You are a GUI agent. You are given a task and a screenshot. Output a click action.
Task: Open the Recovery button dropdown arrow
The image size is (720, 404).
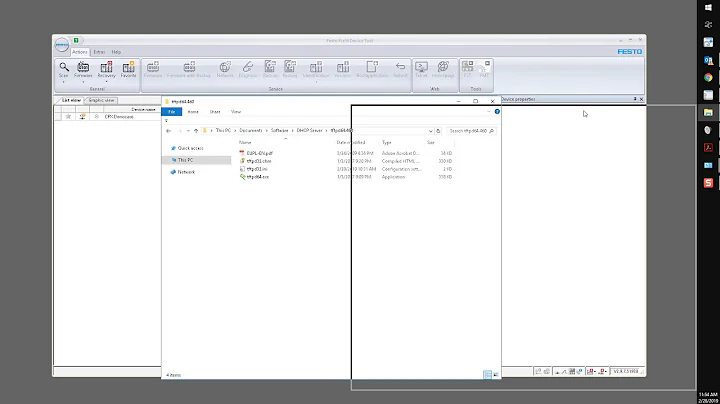107,82
